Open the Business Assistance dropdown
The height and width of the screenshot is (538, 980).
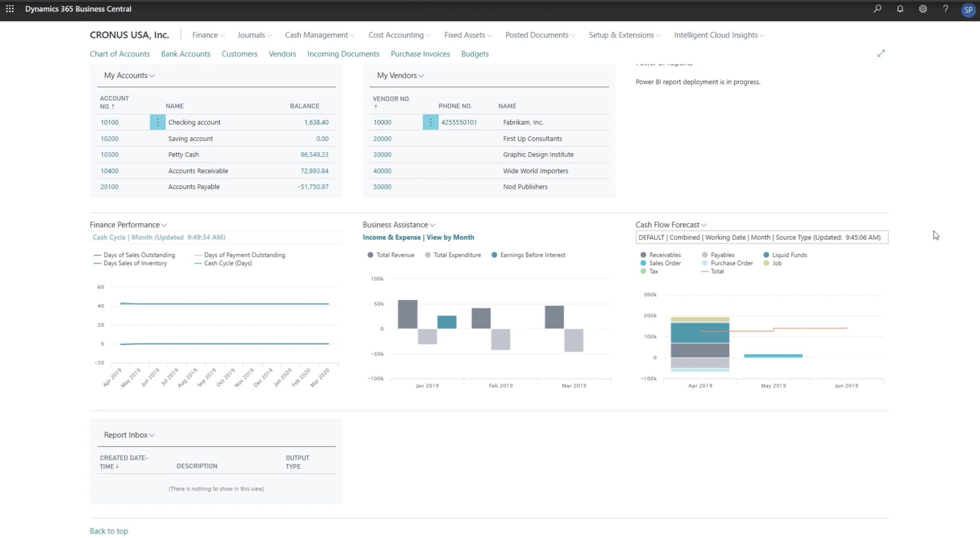click(x=399, y=225)
